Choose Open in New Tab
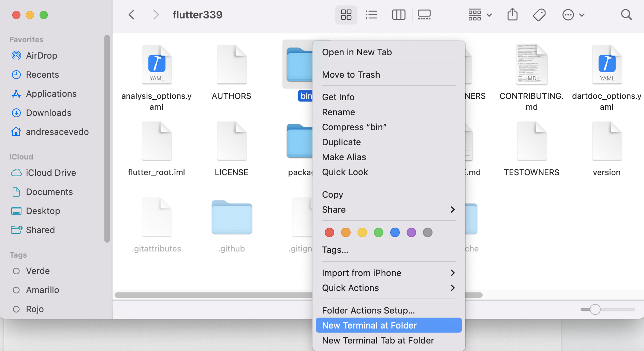The image size is (644, 351). coord(389,52)
